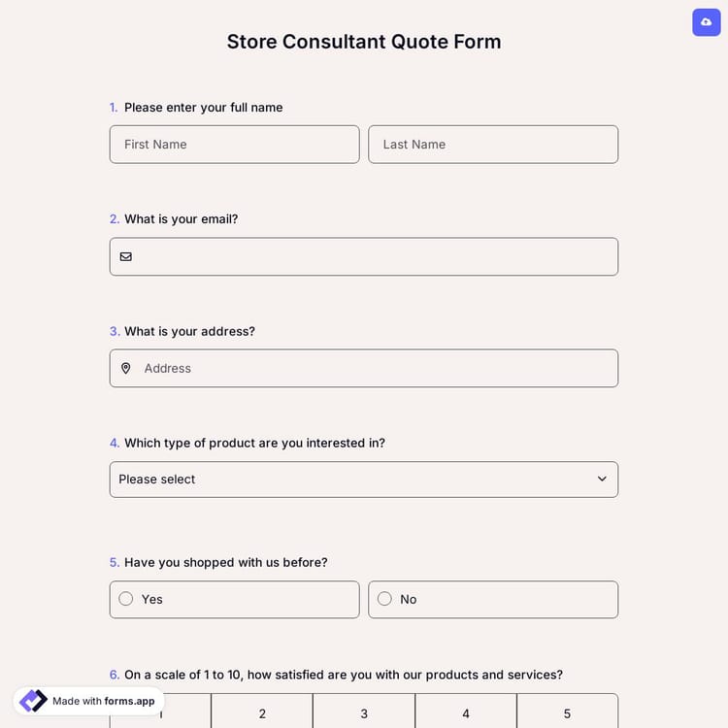Choose satisfaction rating 3
This screenshot has height=728, width=728.
[x=364, y=713]
